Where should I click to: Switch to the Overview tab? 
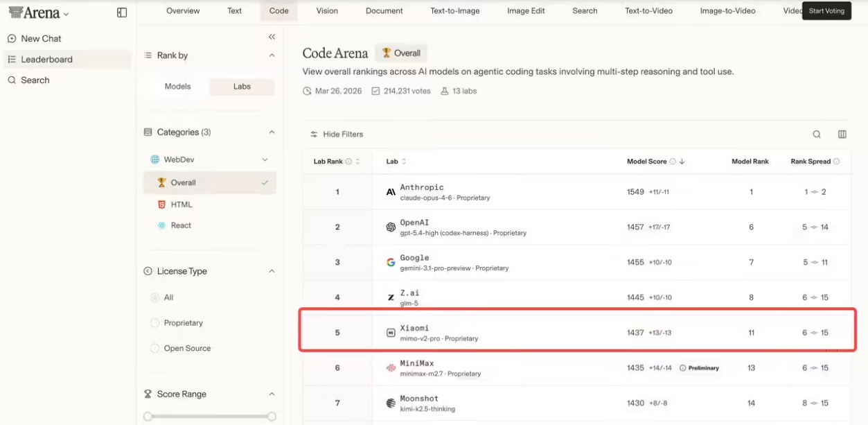(x=183, y=11)
